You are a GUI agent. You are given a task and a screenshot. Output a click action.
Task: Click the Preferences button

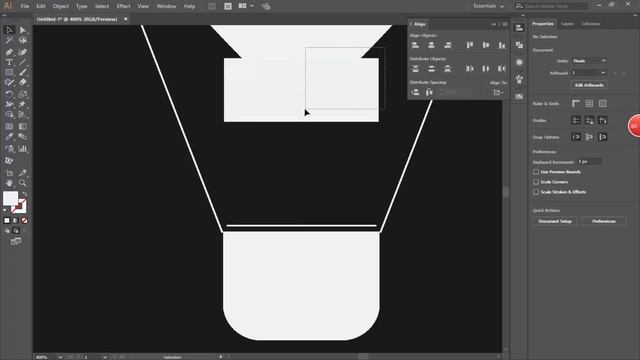click(604, 221)
